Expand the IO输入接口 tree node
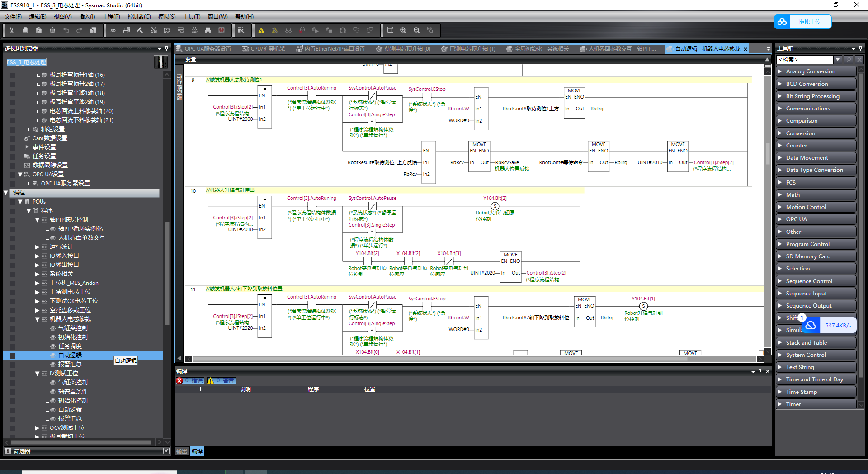 click(x=38, y=256)
